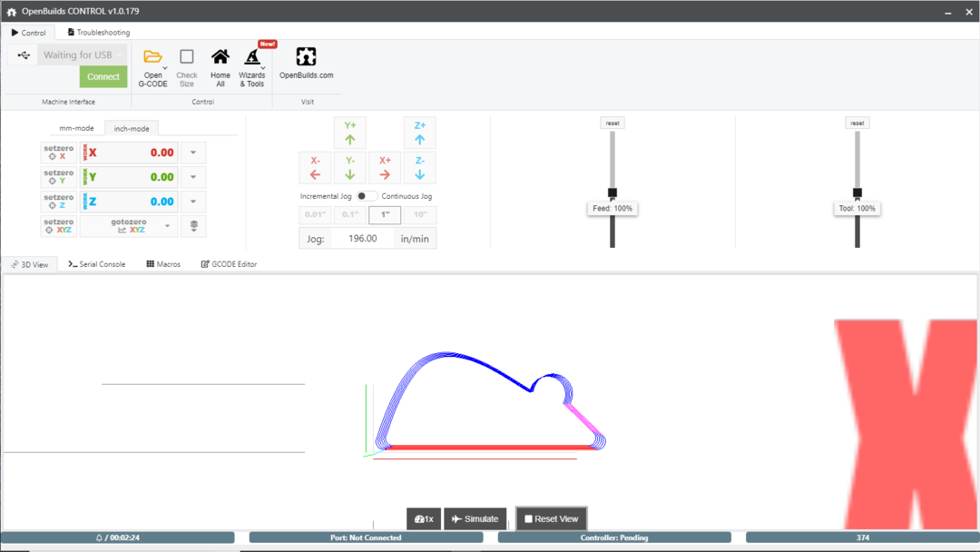Toggle Incremental/Continuous Jog switch
The height and width of the screenshot is (552, 980).
click(367, 196)
